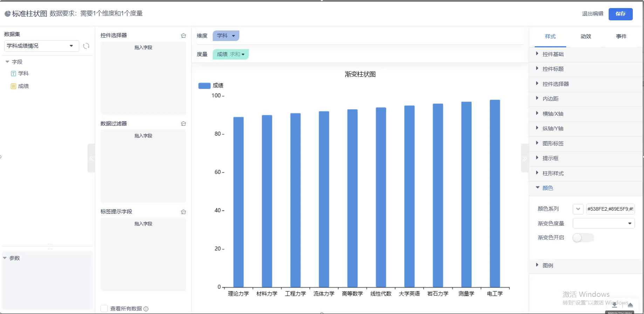Click 退出编辑 to exit editing
644x314 pixels.
pos(592,14)
